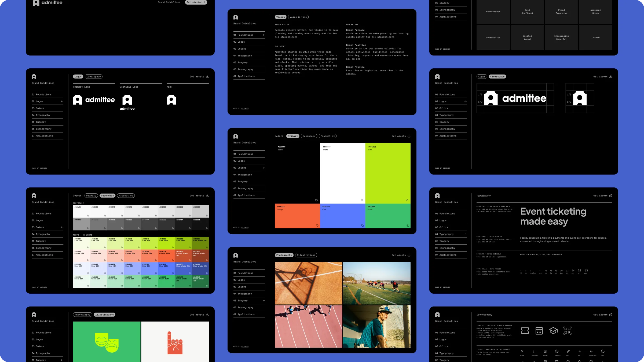The height and width of the screenshot is (362, 644).
Task: Click the admittee logo in the top header
Action: click(x=47, y=3)
